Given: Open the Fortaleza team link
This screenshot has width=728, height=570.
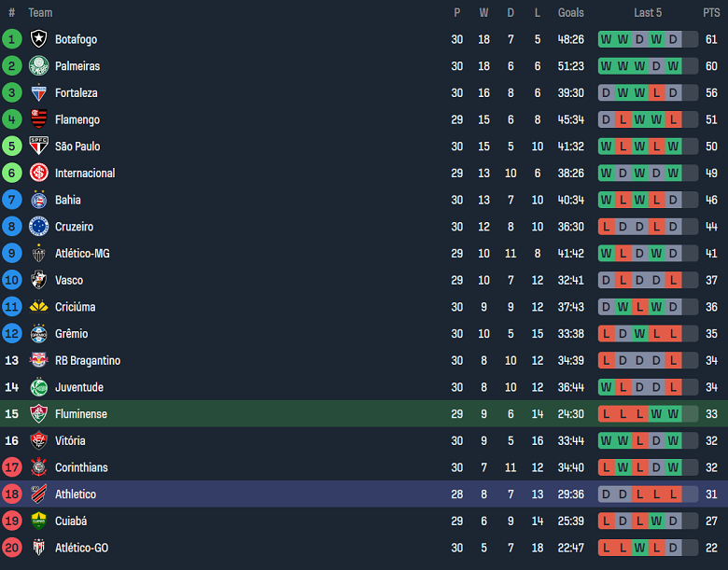Looking at the screenshot, I should click(76, 93).
